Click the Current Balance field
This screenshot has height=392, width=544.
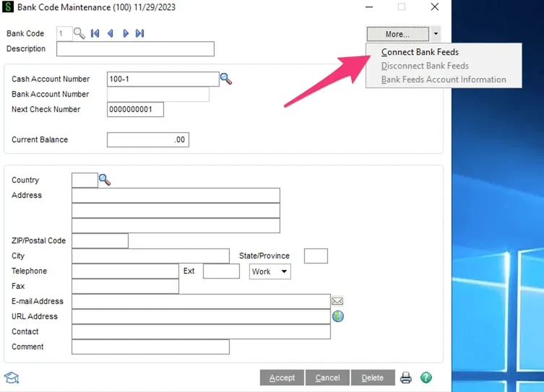pyautogui.click(x=148, y=139)
